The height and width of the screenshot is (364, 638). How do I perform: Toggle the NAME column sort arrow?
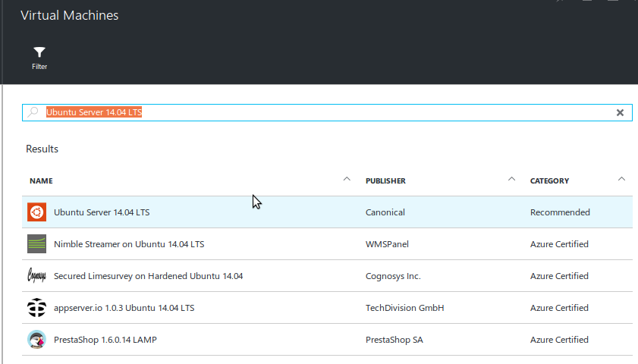click(x=347, y=179)
